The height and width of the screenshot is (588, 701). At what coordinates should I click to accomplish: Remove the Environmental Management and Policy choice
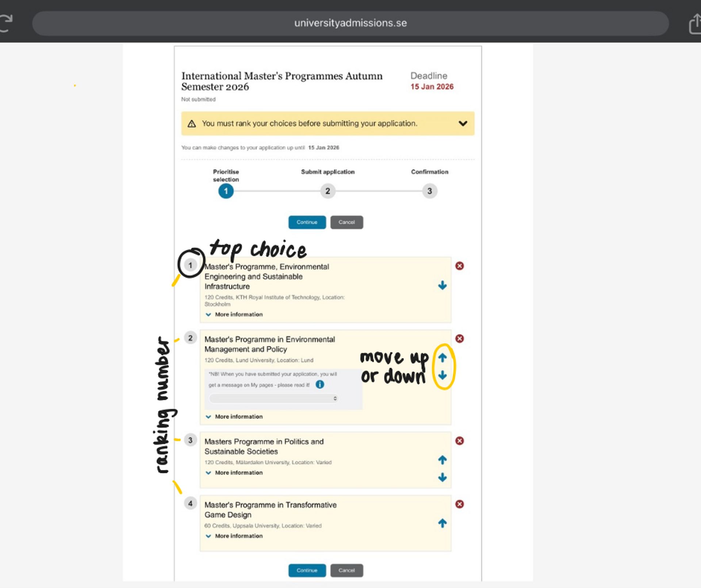[x=460, y=339]
